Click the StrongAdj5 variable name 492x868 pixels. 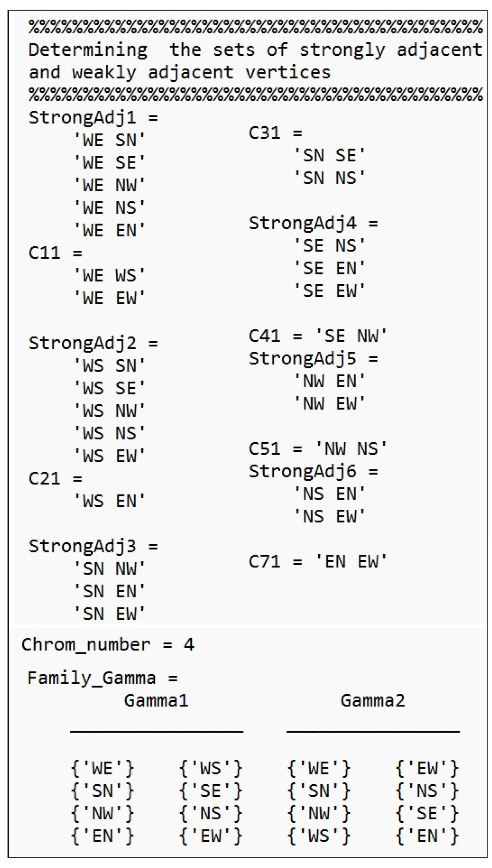pos(302,358)
